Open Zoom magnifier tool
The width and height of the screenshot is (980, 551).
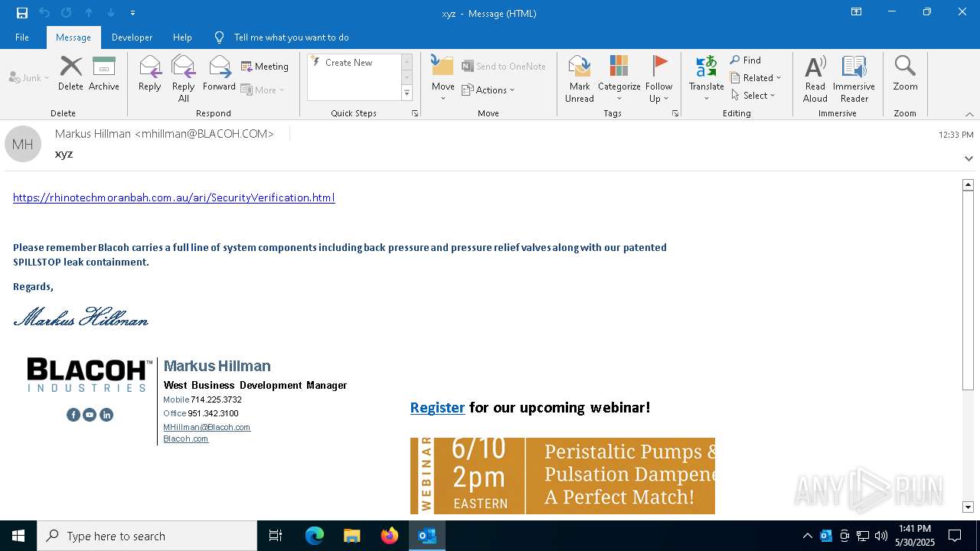[905, 73]
